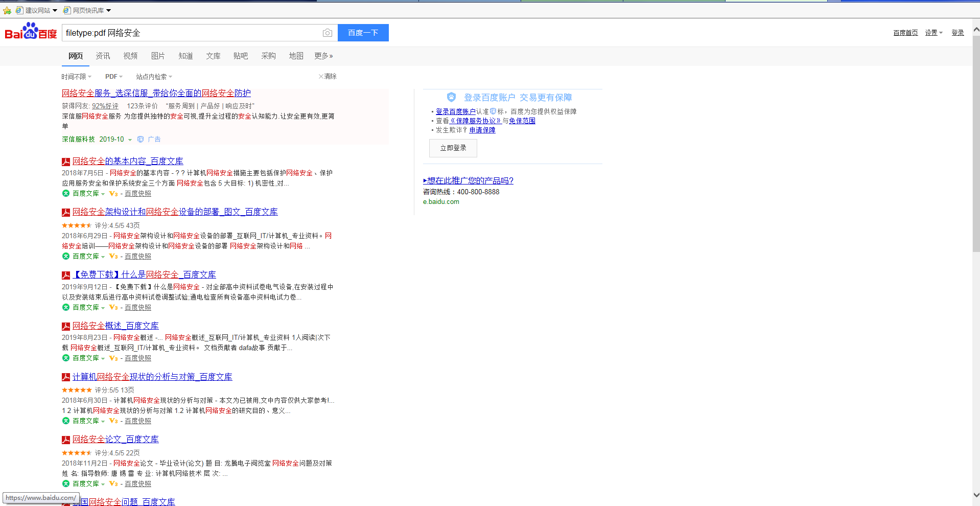Click green verified badge under 网络安全的基本内容 result
Viewport: 980px width, 506px height.
65,193
